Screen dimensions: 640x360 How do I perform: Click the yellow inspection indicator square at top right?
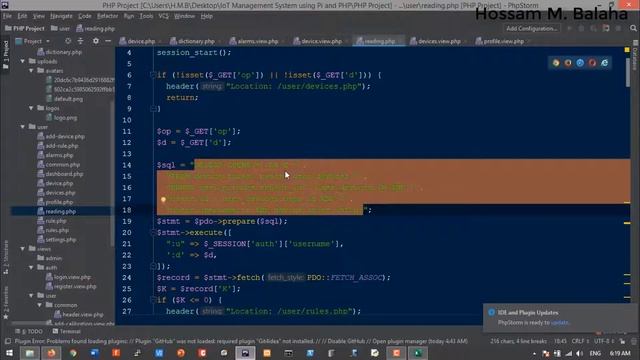627,50
